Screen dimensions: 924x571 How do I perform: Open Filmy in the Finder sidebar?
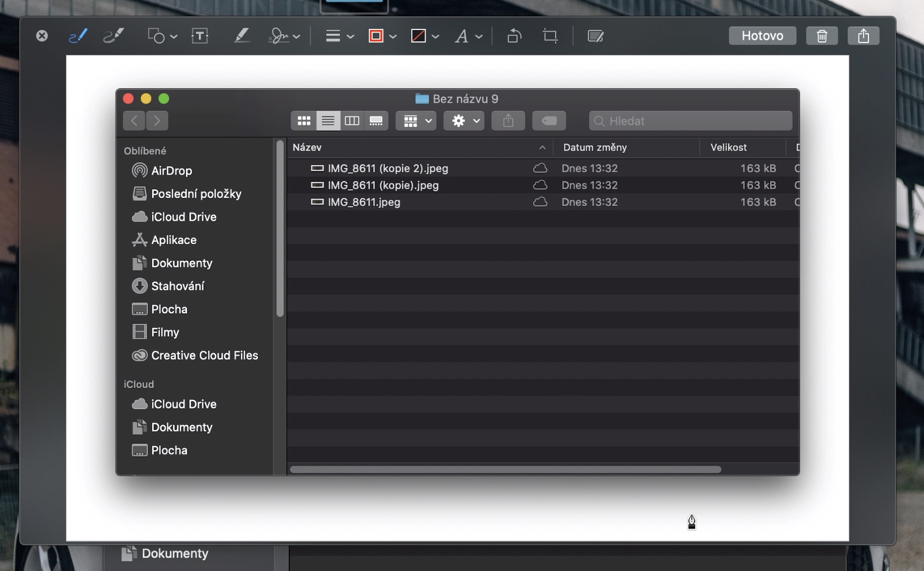click(155, 332)
